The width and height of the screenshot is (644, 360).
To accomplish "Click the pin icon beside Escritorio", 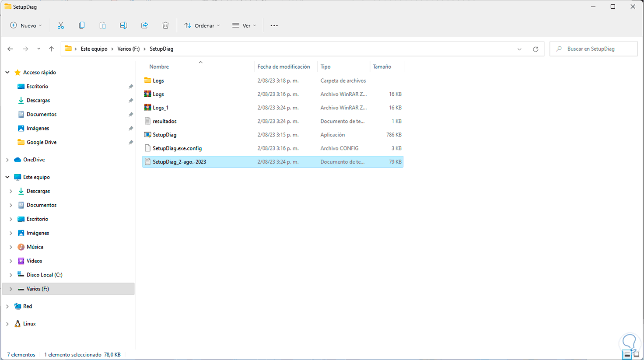I will [131, 87].
